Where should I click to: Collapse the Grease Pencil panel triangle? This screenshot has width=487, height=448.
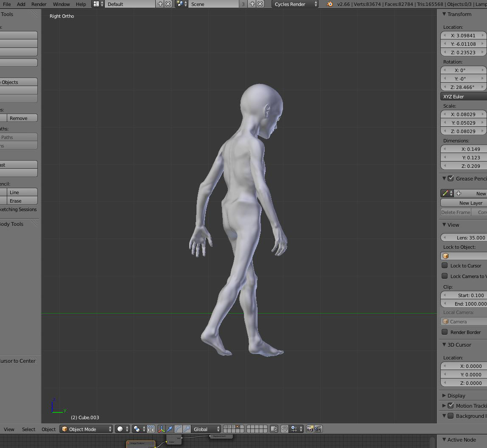click(x=444, y=178)
